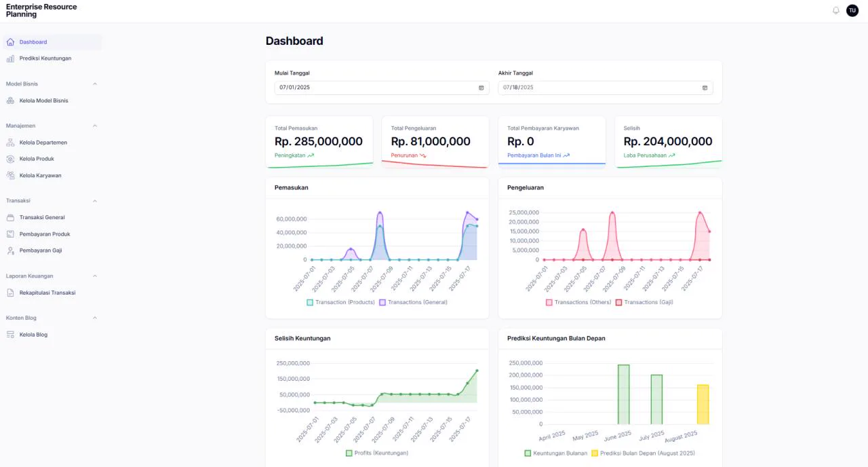Click the Rekapitulasi Transaksi document icon
This screenshot has width=868, height=467.
(10, 293)
